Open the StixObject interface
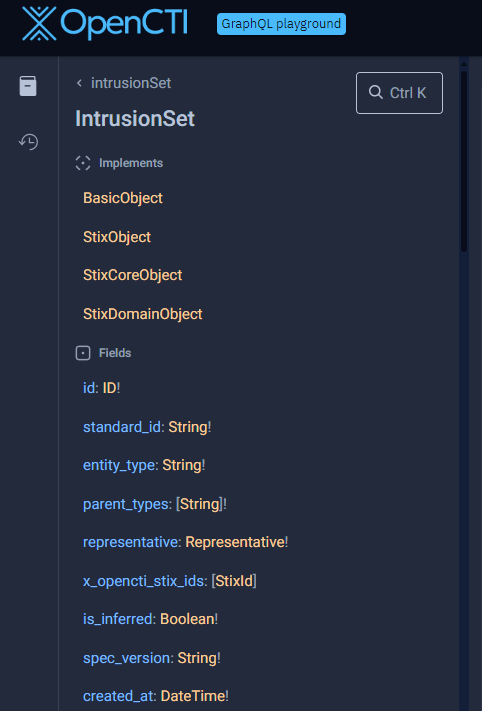The image size is (482, 711). click(117, 237)
